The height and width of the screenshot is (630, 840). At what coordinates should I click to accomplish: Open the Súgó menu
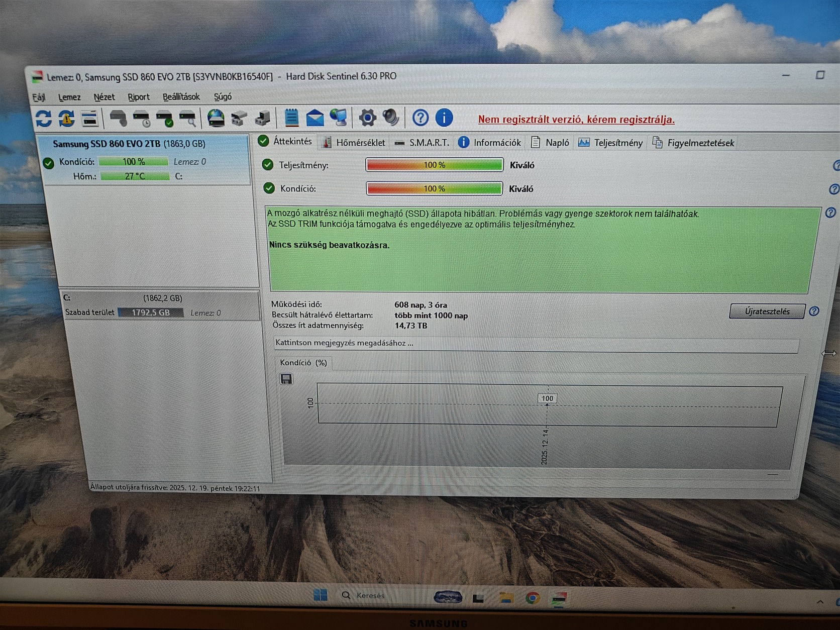pos(223,96)
